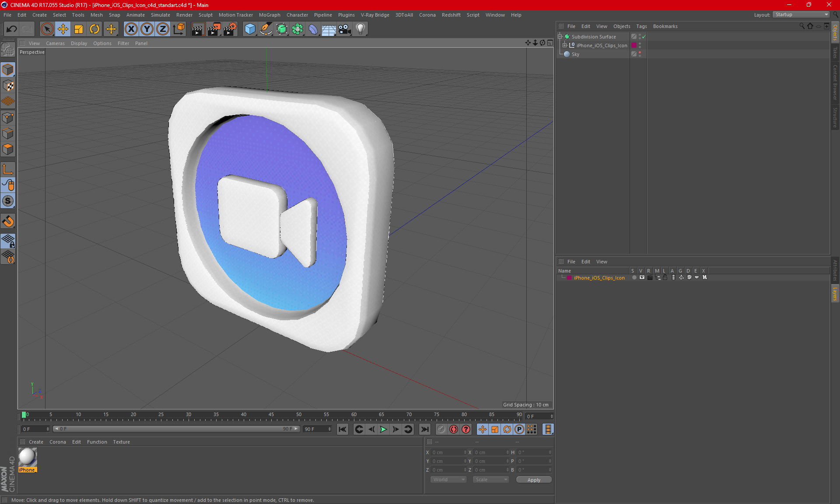Toggle Subdivision Surface green enable checkmark
The height and width of the screenshot is (504, 840).
pos(644,37)
